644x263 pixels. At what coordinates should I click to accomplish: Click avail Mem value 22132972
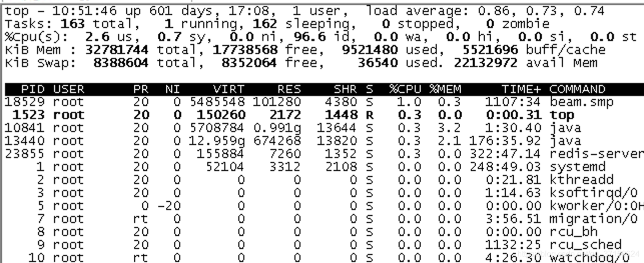pyautogui.click(x=486, y=62)
